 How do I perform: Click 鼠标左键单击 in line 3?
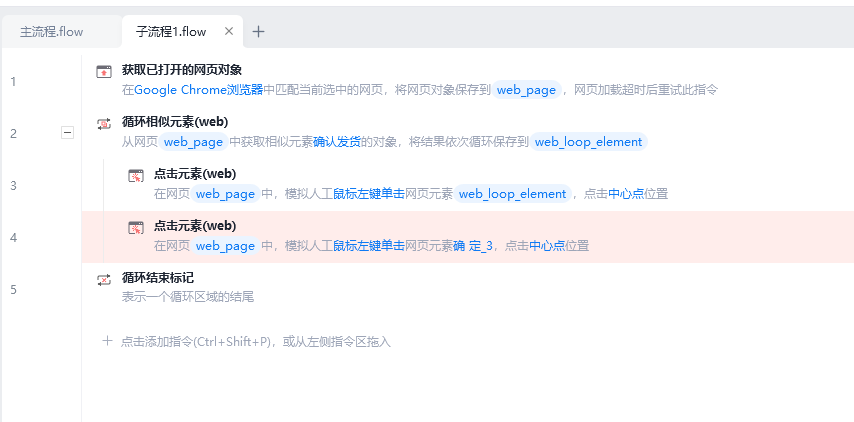[369, 194]
